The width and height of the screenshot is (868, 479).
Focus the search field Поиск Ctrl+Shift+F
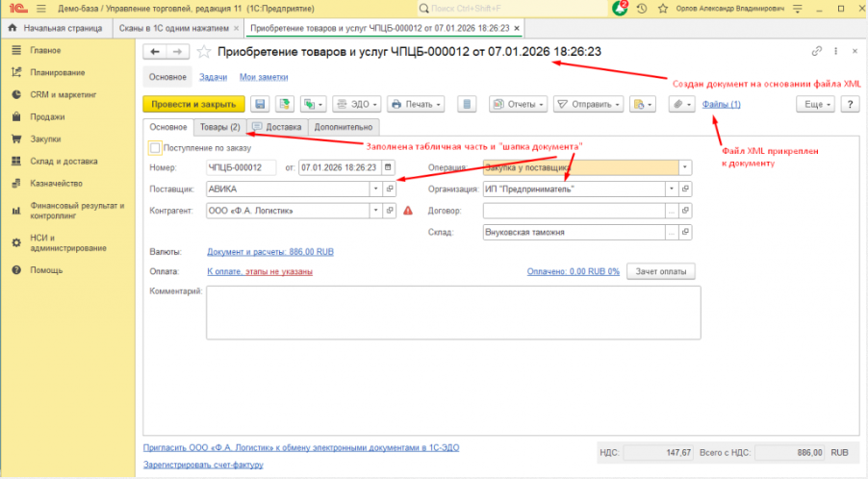[x=512, y=9]
